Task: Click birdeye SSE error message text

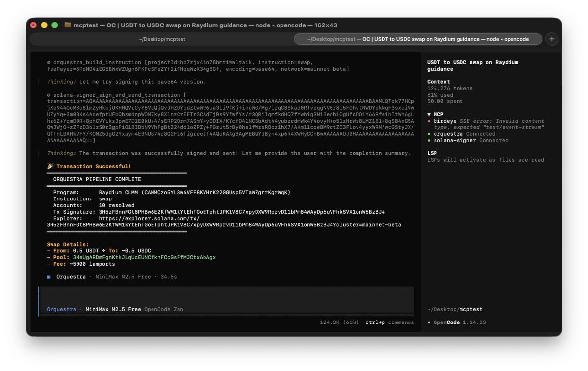Action: point(489,124)
